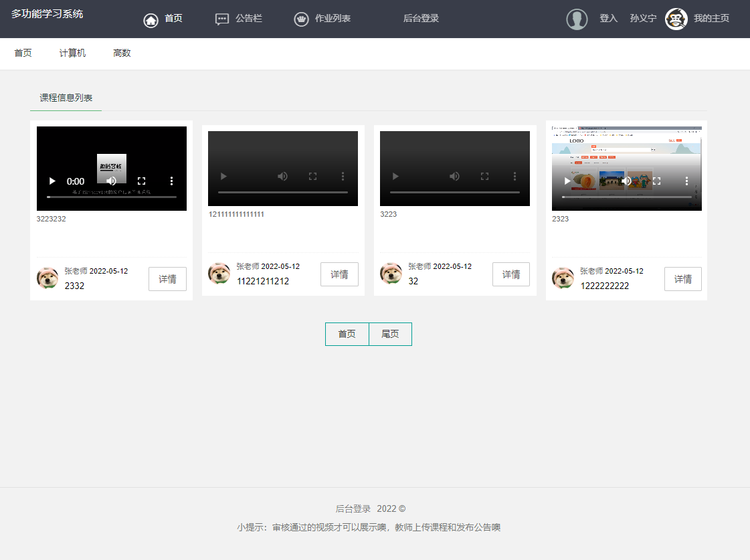Click the gray user avatar beside 登入

[x=577, y=19]
